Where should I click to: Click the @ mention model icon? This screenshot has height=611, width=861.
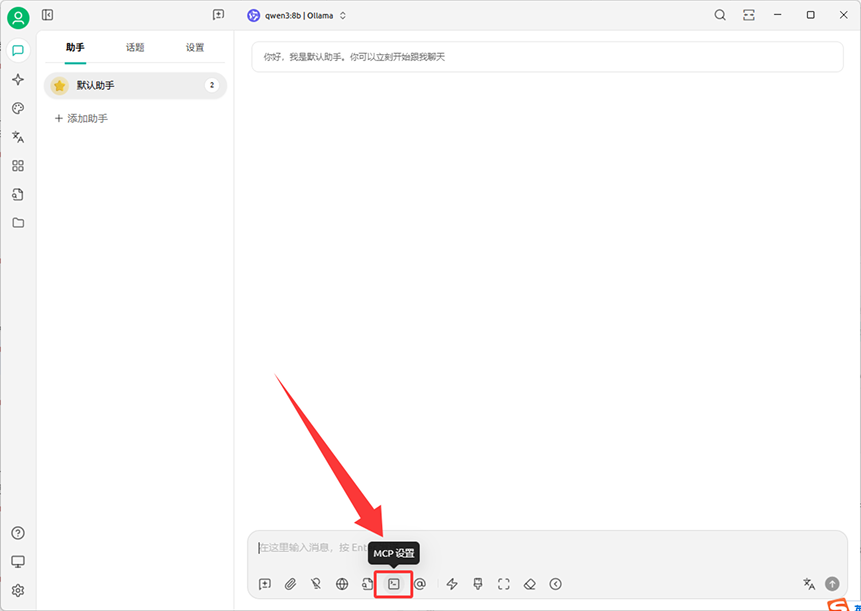[420, 584]
